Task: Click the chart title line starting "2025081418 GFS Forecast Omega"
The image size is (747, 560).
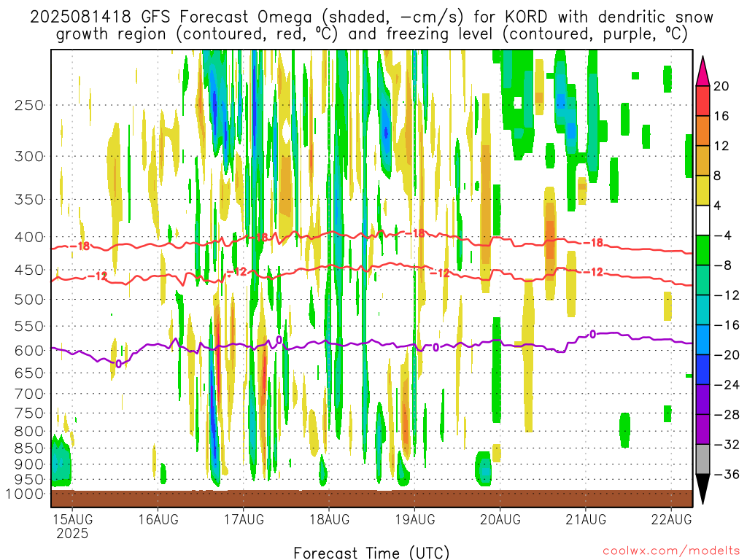Action: coord(371,17)
